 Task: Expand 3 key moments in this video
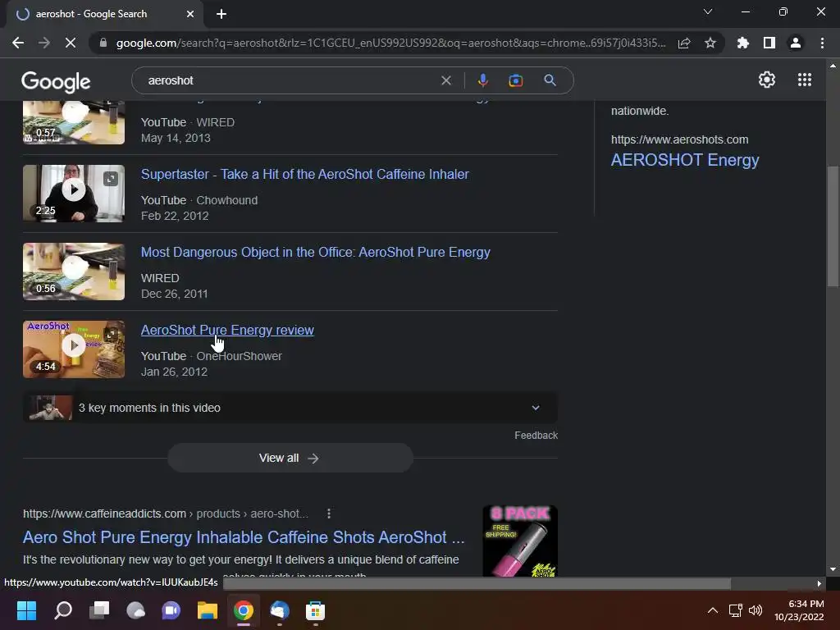pos(290,408)
